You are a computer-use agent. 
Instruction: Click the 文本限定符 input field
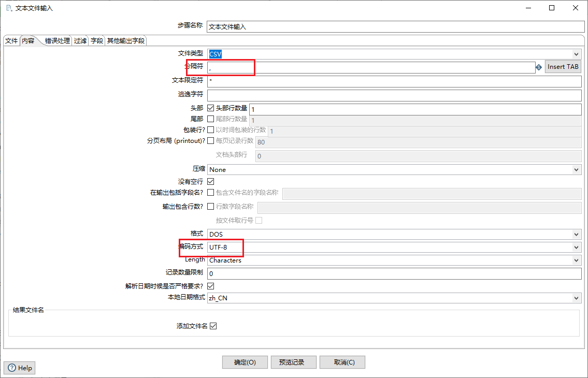click(394, 81)
